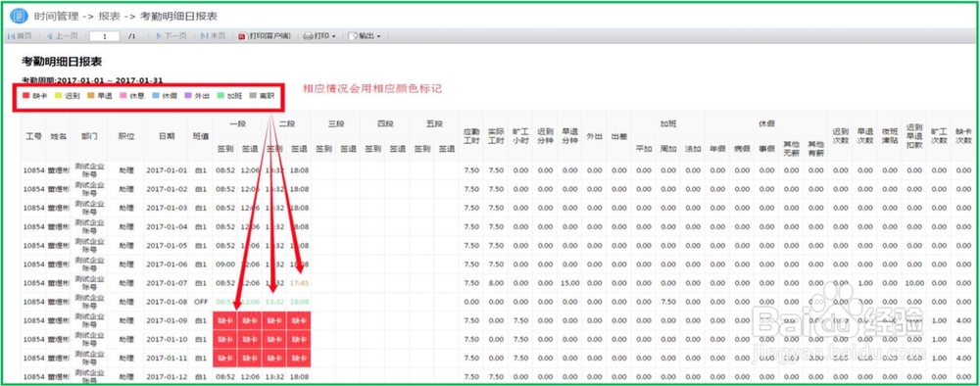Click the 三段 group header
Screen dimensions: 980x386
coord(335,123)
